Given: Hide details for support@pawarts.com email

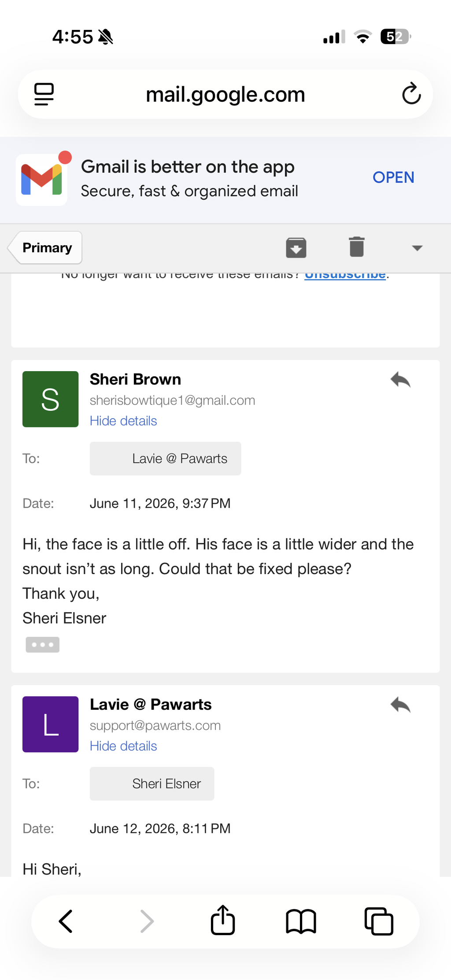Looking at the screenshot, I should (x=123, y=746).
